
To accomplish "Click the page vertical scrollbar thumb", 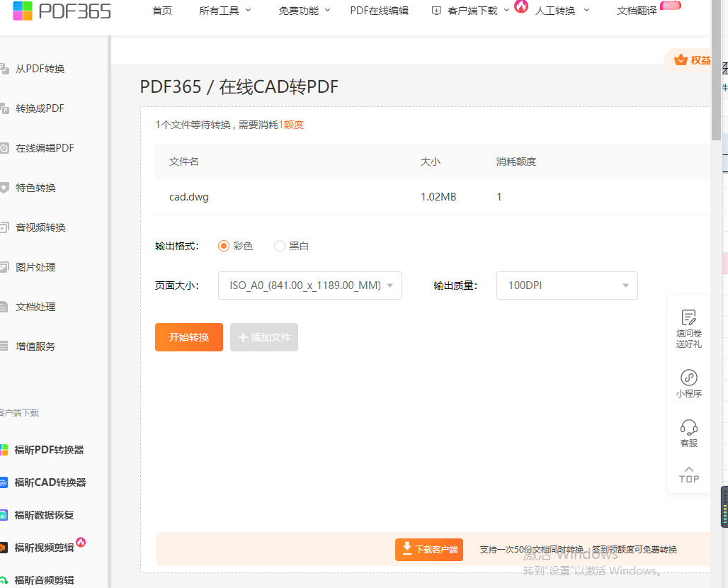I will pyautogui.click(x=716, y=69).
